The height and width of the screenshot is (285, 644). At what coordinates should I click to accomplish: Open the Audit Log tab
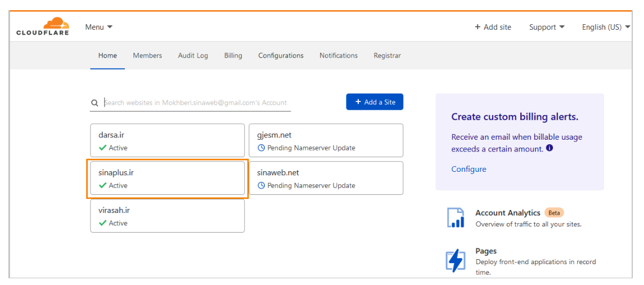tap(193, 56)
